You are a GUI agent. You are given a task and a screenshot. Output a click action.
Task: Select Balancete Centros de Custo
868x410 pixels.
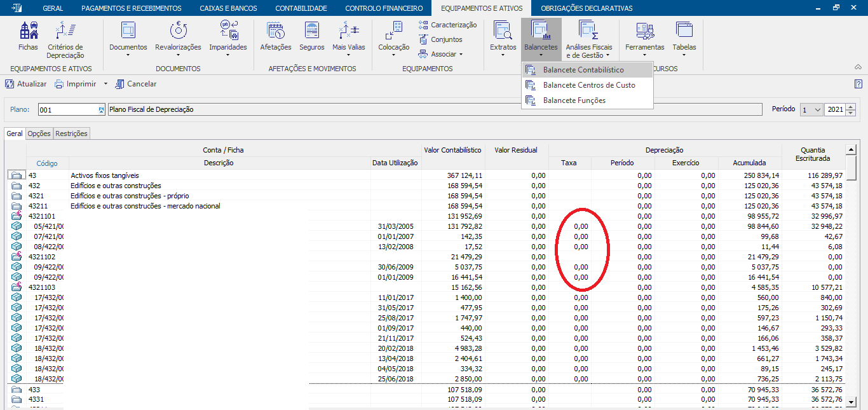[588, 85]
